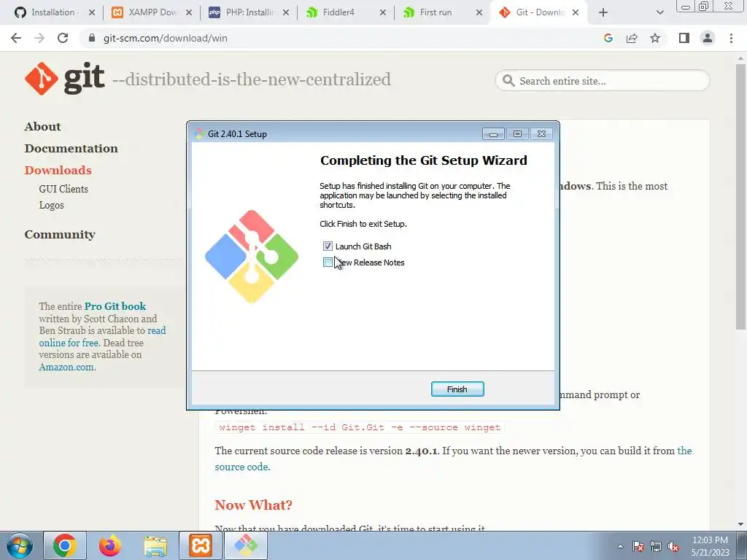Image resolution: width=747 pixels, height=560 pixels.
Task: Show hidden tray icons arrow
Action: pyautogui.click(x=620, y=546)
